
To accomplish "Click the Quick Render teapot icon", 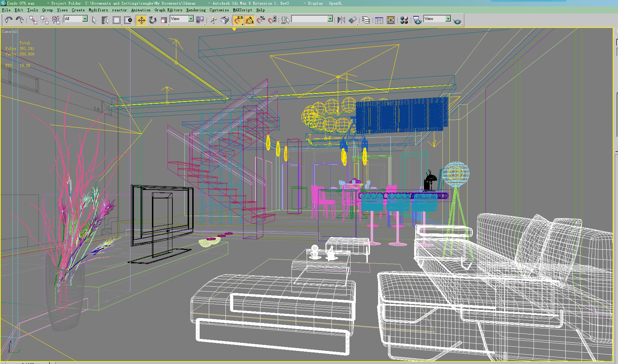I will [458, 21].
